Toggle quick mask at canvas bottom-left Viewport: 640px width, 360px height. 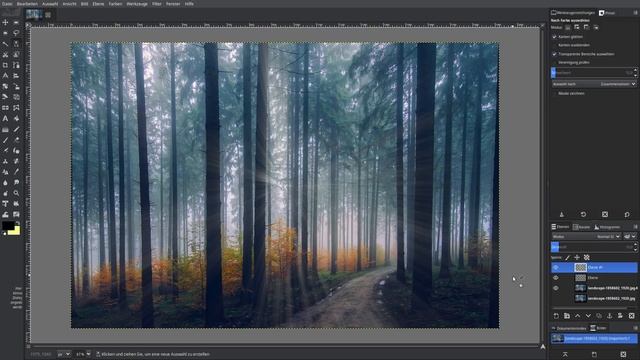tap(28, 347)
